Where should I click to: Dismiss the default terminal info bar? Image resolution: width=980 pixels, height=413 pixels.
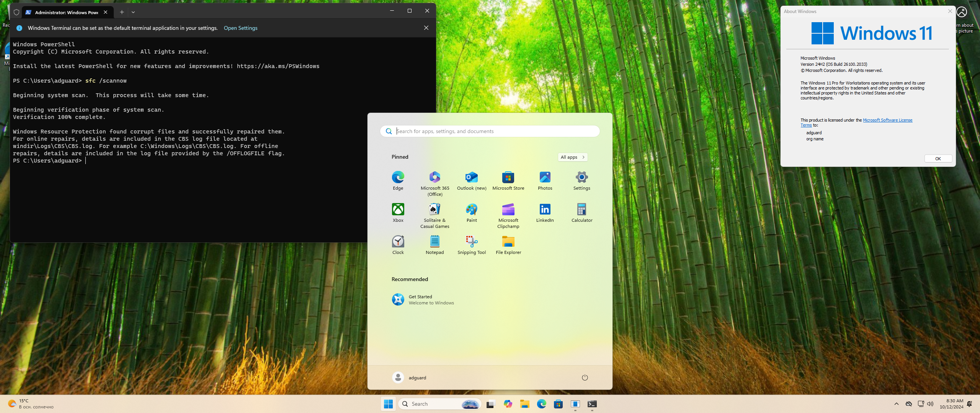point(426,28)
